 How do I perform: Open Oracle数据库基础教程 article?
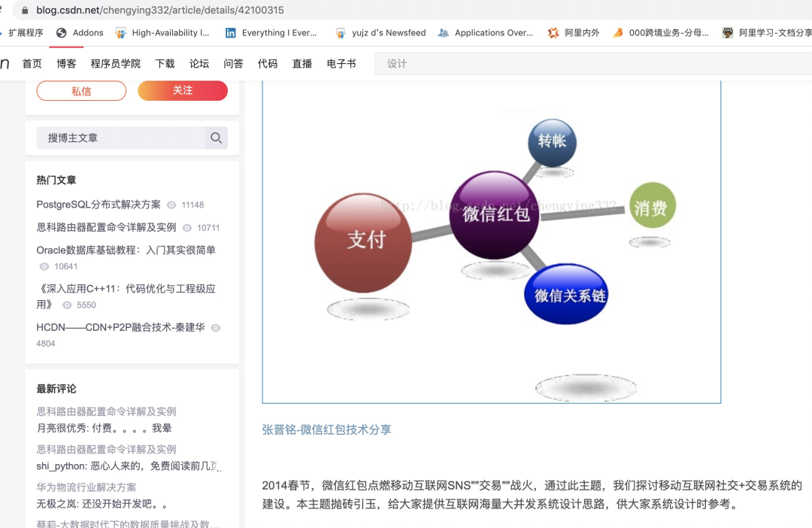click(x=126, y=250)
